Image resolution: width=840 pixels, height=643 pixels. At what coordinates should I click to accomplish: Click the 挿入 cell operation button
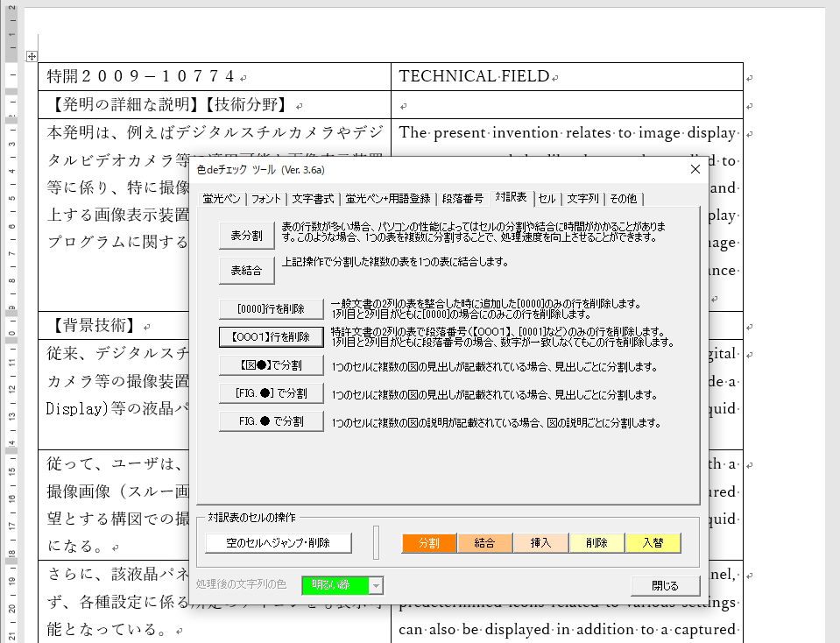coord(540,543)
